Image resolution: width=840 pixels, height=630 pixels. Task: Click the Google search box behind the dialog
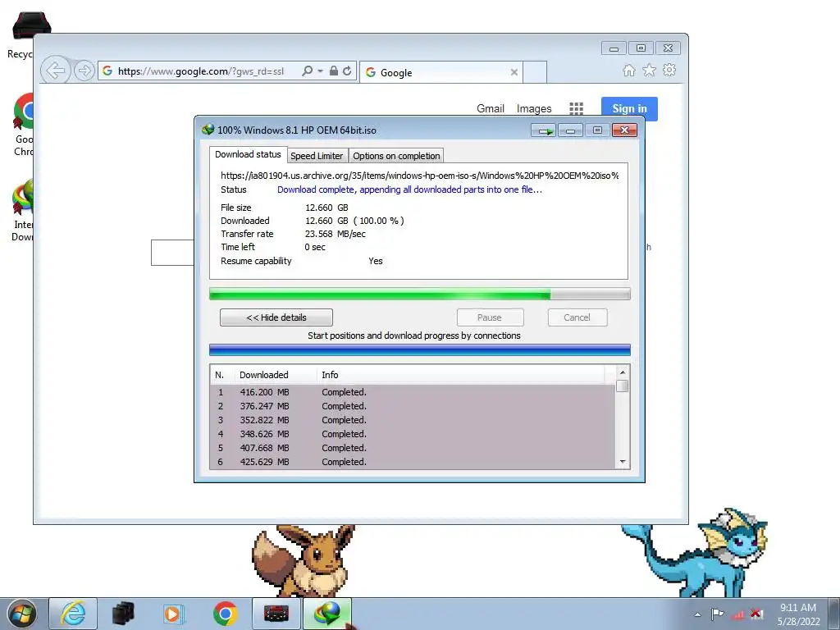[x=172, y=253]
